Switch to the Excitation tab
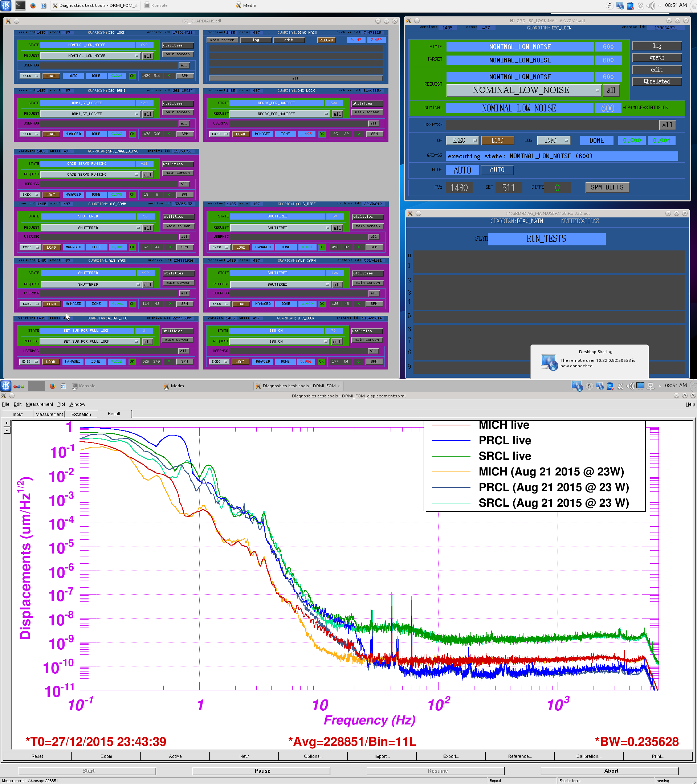 pos(81,414)
